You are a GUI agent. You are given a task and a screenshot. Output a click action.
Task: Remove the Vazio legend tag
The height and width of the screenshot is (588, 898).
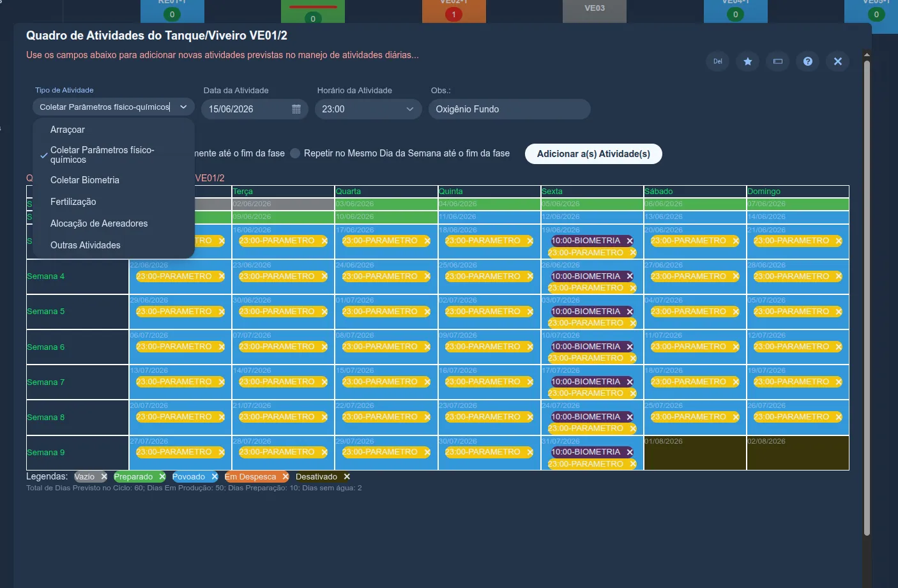pos(104,477)
